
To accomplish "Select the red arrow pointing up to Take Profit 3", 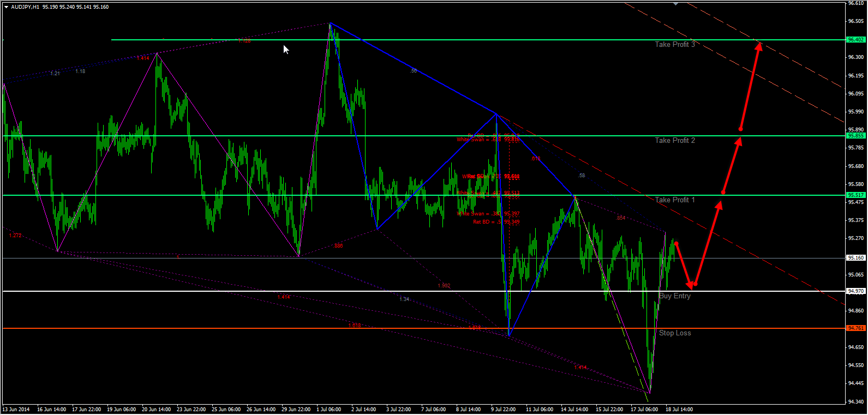I will [x=750, y=86].
